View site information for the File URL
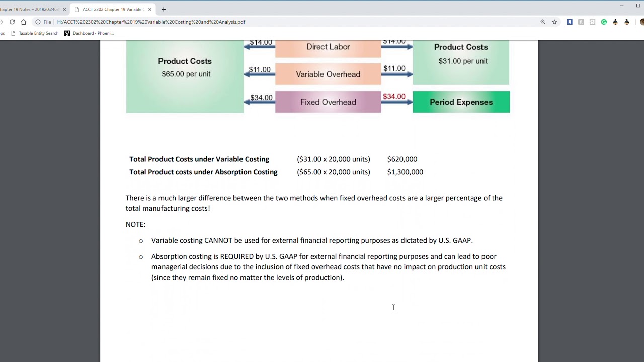The width and height of the screenshot is (644, 362). coord(38,22)
